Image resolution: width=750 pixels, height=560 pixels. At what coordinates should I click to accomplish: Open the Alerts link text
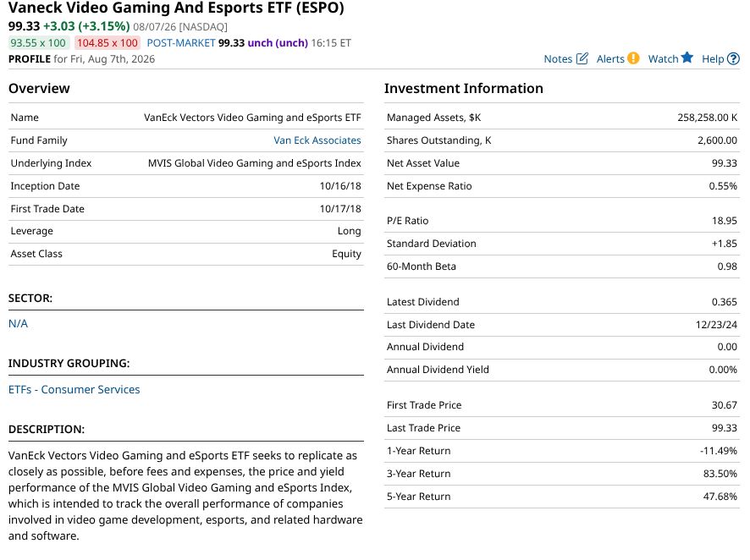tap(610, 58)
